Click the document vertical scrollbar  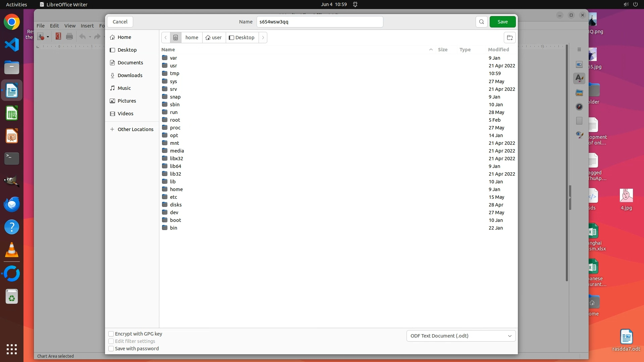567,161
